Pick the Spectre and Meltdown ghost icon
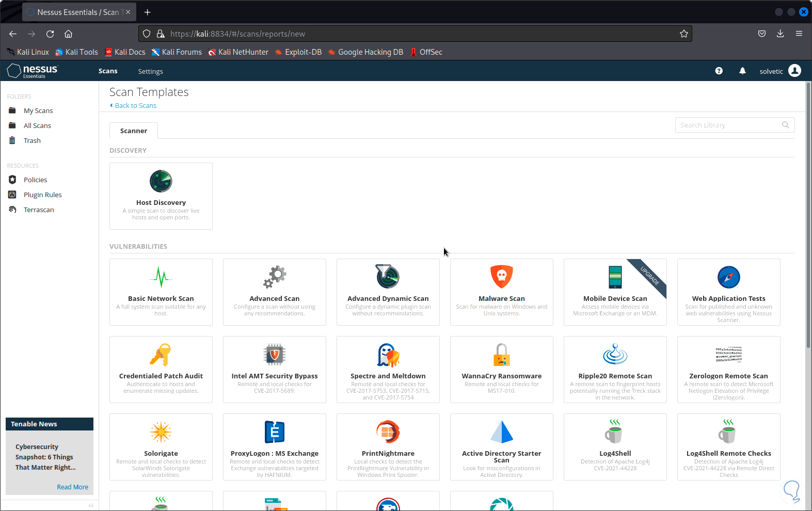Screen dimensions: 812x511 click(x=388, y=355)
